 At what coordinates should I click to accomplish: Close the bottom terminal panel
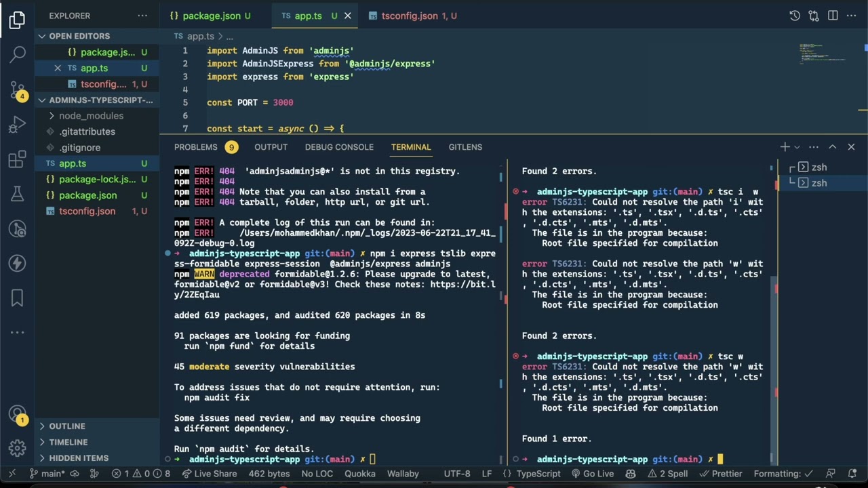tap(851, 147)
